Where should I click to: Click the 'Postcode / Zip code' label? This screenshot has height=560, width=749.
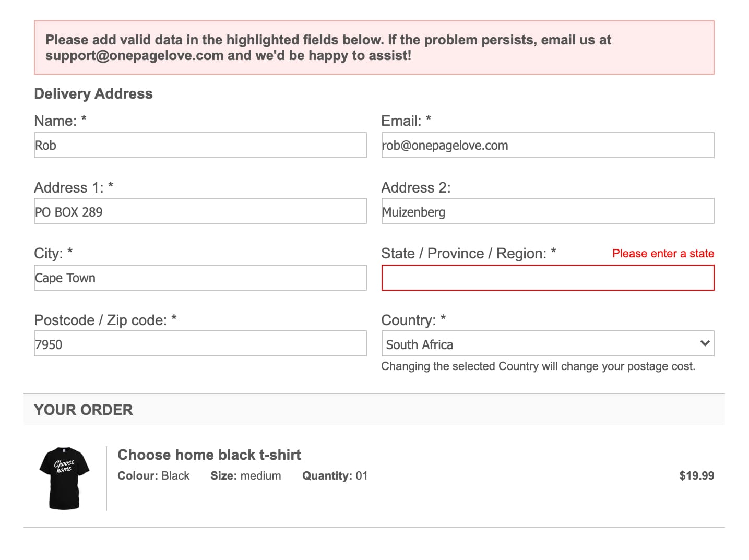[x=100, y=320]
